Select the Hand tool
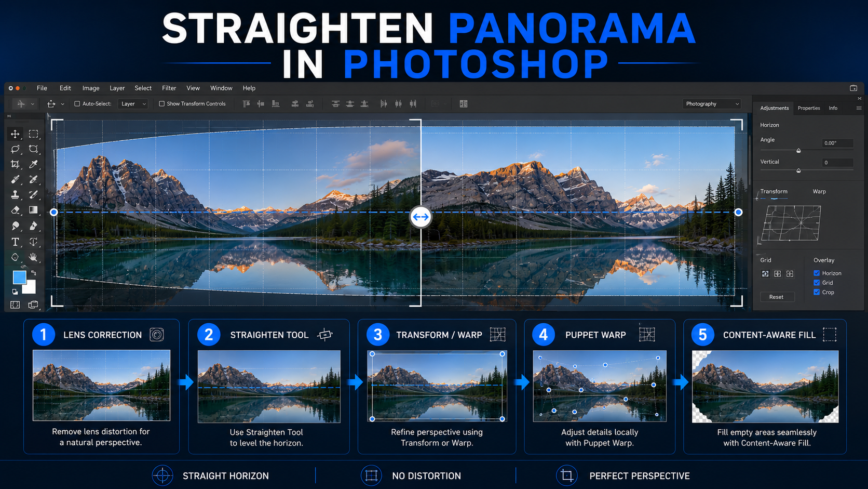Viewport: 868px width, 489px height. click(x=33, y=257)
